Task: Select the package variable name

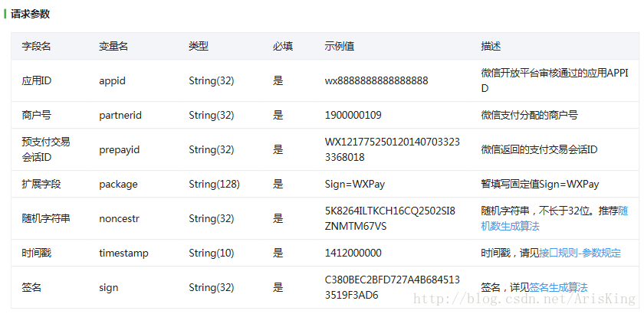Action: click(118, 185)
